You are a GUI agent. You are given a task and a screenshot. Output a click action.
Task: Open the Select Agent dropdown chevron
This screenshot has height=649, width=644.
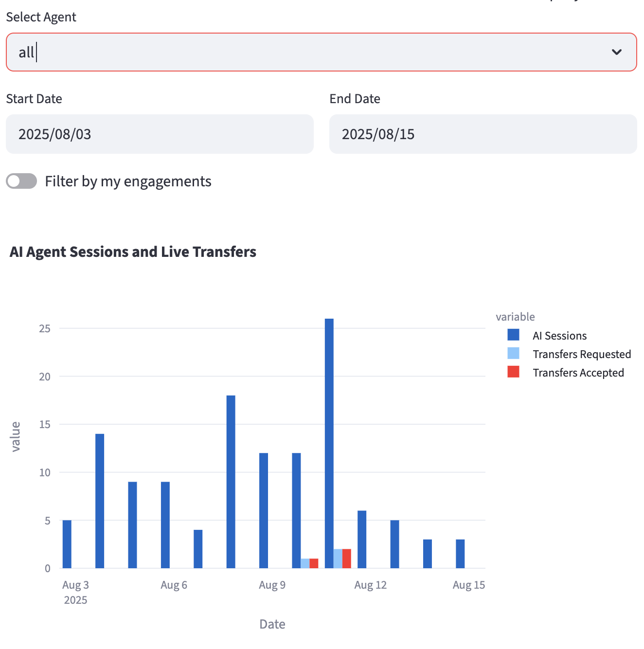coord(616,52)
